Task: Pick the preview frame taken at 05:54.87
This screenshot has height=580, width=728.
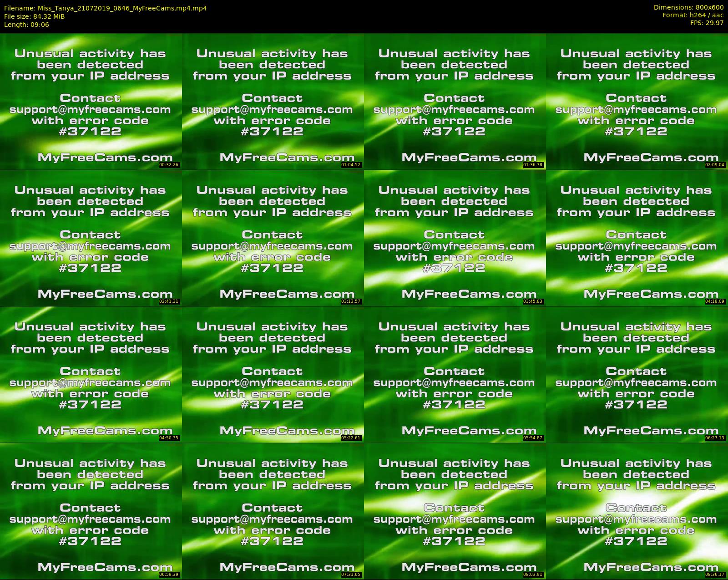Action: tap(455, 374)
